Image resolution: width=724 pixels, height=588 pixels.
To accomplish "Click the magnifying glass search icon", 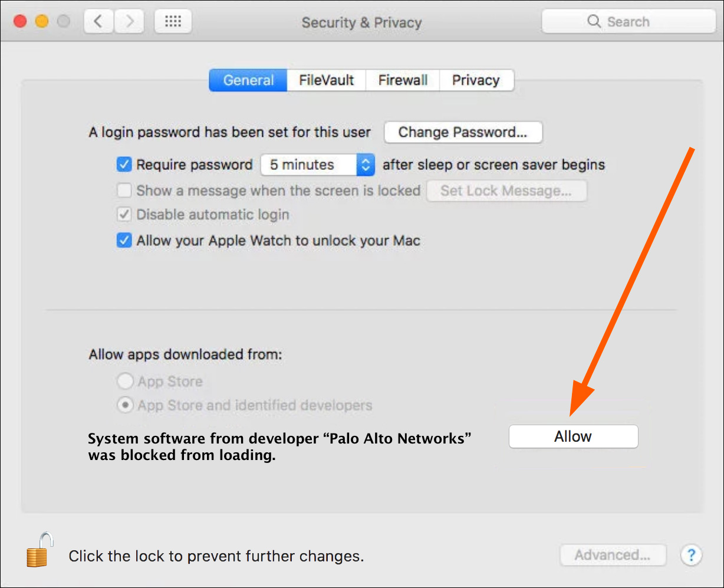I will pos(594,22).
